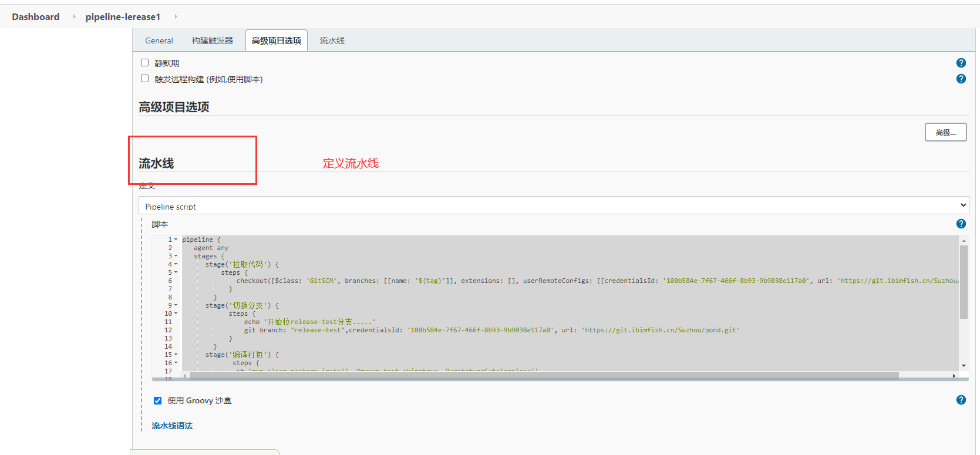Image resolution: width=980 pixels, height=455 pixels.
Task: Click scroll-up arrow of script editor
Action: 964,240
